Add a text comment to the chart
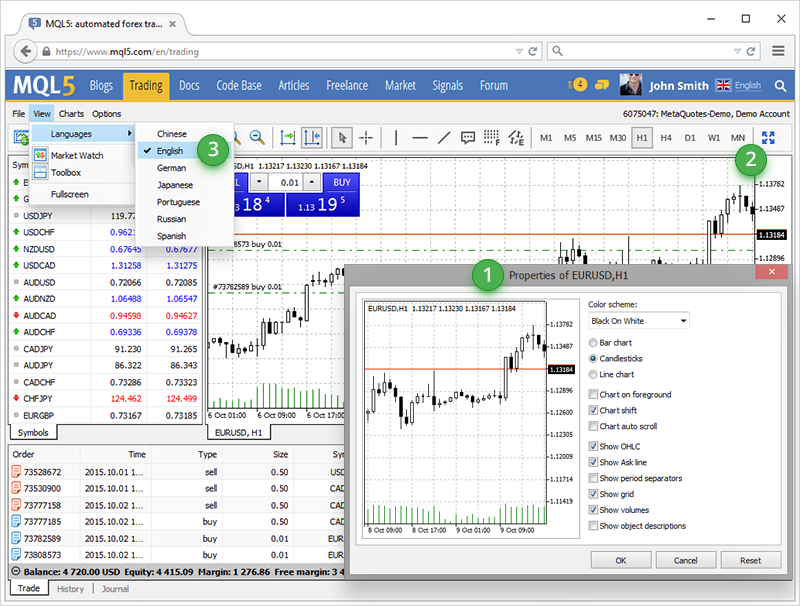The height and width of the screenshot is (606, 800). 468,137
